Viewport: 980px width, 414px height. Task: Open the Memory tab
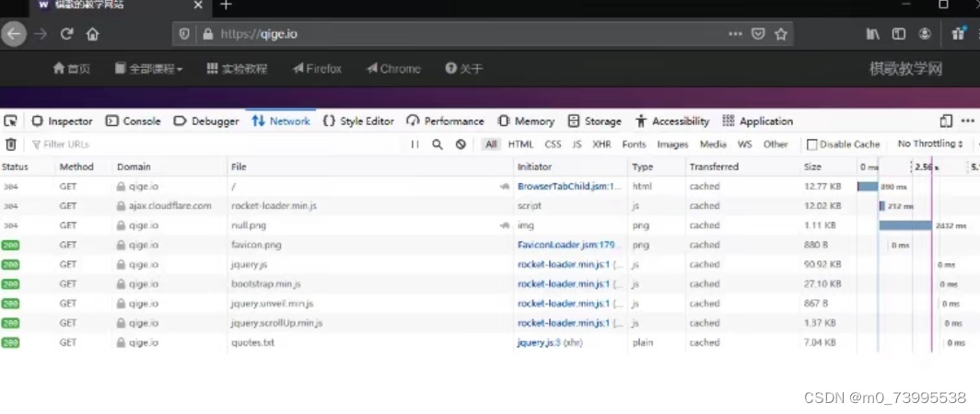526,121
